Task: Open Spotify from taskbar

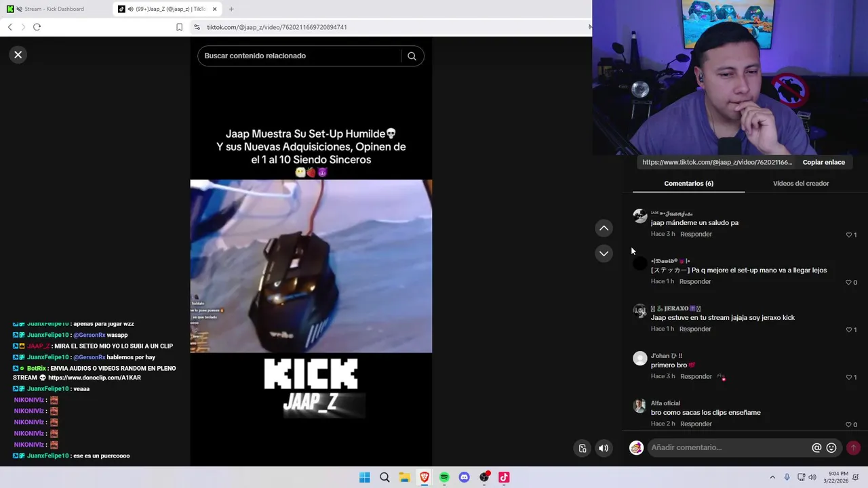Action: click(x=444, y=477)
